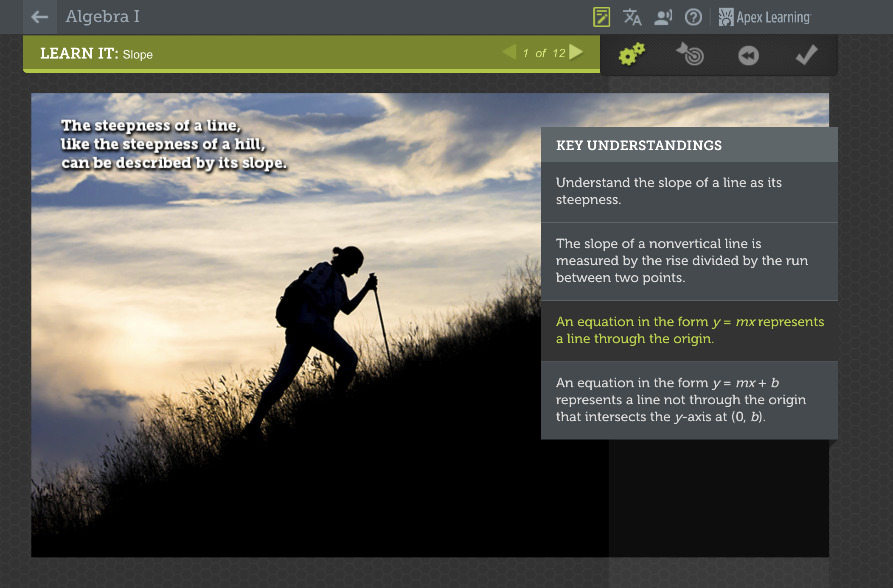Open the language translation icon

point(632,17)
